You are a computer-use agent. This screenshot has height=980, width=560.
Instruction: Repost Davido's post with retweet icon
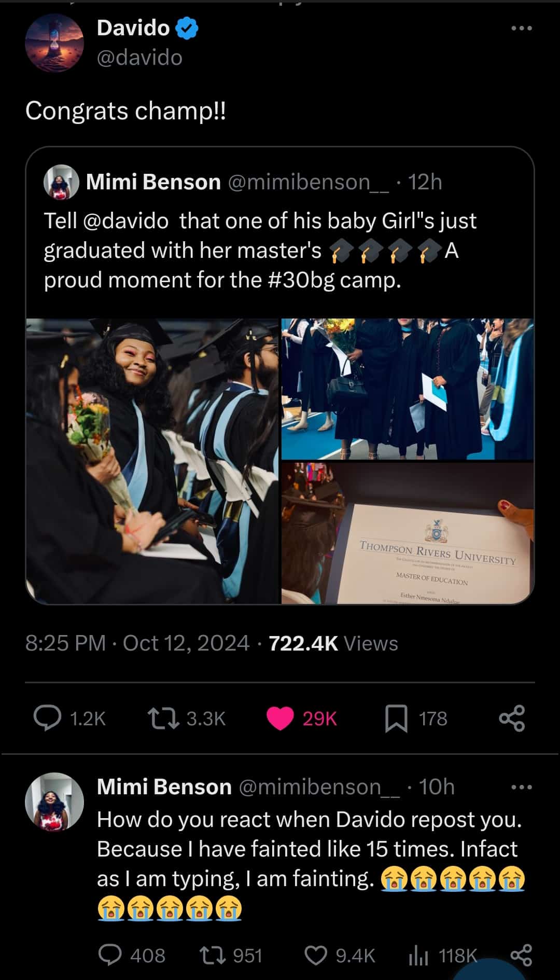tap(164, 719)
